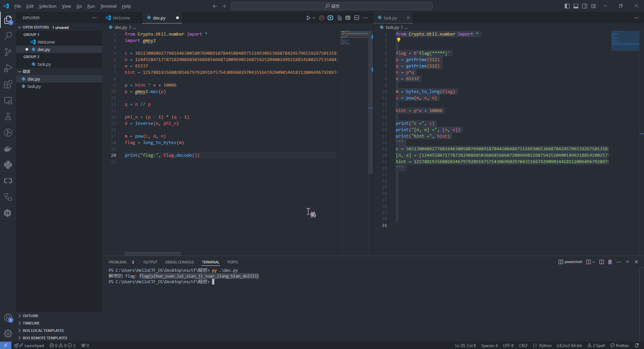Viewport: 644px width, 349px height.
Task: Open the Terminal menu
Action: click(x=108, y=6)
